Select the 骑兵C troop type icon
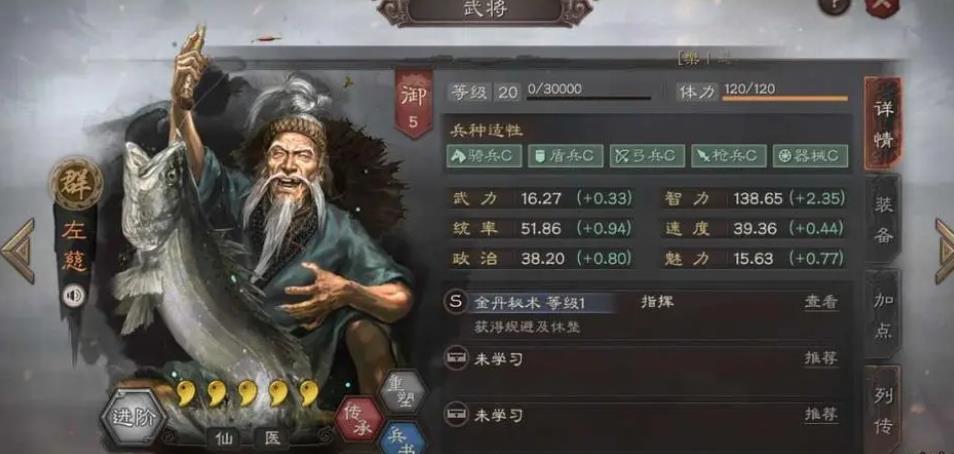 pos(484,156)
